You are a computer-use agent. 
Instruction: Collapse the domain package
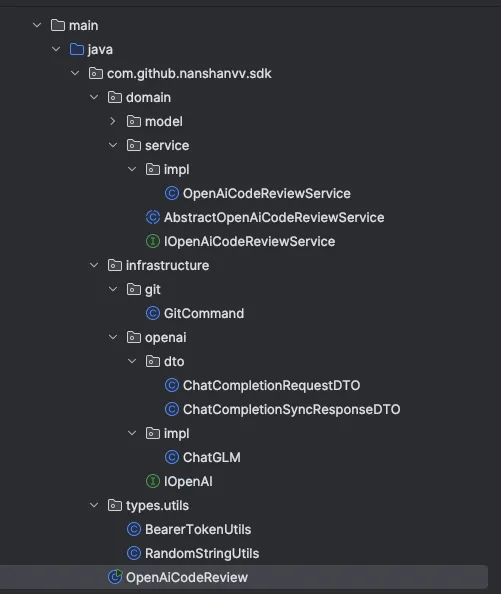(94, 97)
